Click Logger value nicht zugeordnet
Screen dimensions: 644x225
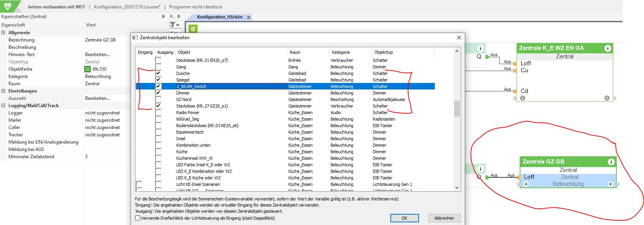[x=102, y=113]
